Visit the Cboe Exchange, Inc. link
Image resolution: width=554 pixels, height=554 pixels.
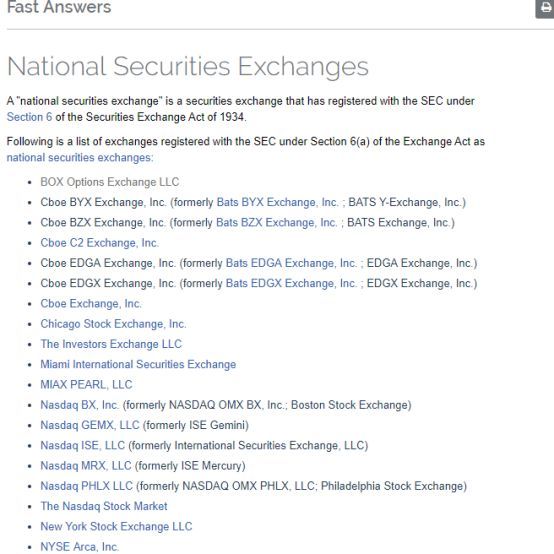click(x=91, y=304)
